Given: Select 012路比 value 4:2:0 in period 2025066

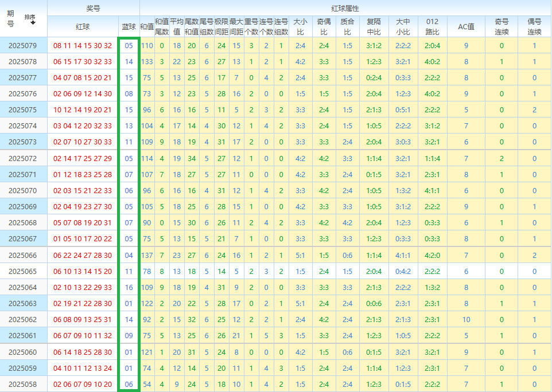Looking at the screenshot, I should 432,256.
